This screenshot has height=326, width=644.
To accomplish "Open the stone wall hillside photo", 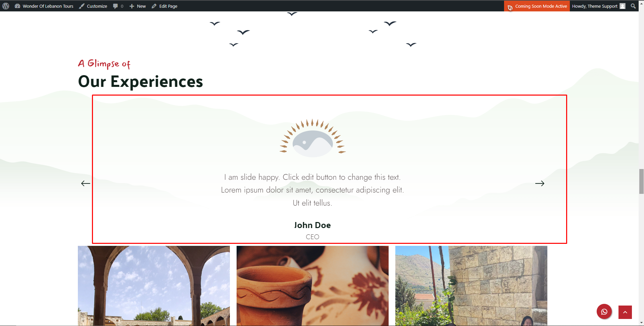I will 471,286.
